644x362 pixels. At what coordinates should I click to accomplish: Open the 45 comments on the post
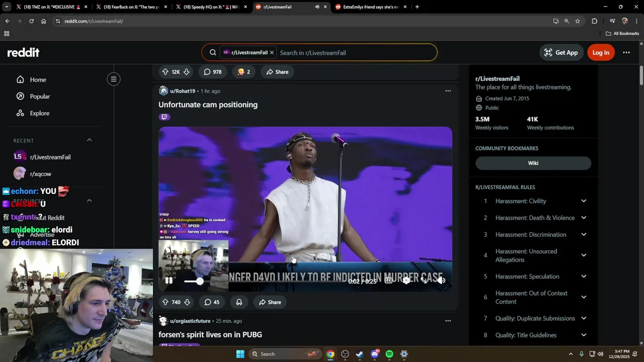pos(211,302)
